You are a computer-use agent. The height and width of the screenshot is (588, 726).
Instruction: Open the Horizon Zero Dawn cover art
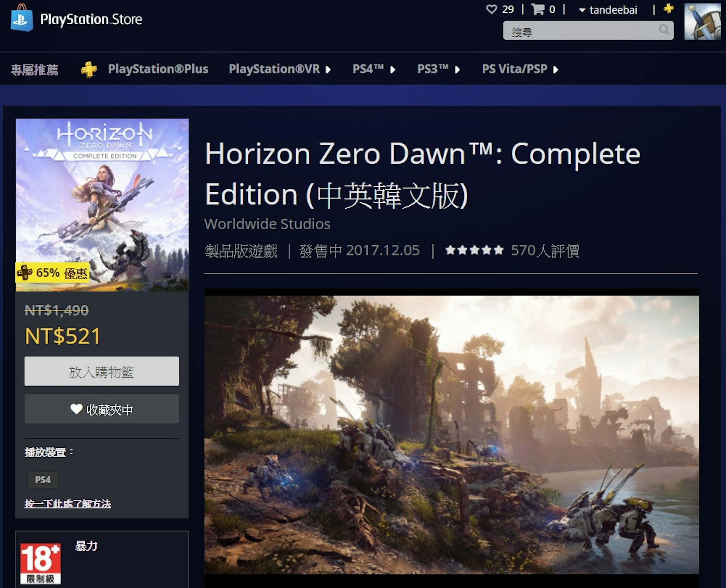[102, 205]
